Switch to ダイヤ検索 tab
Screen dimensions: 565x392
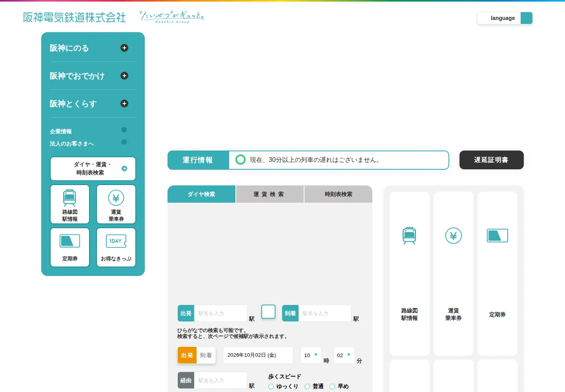point(201,194)
